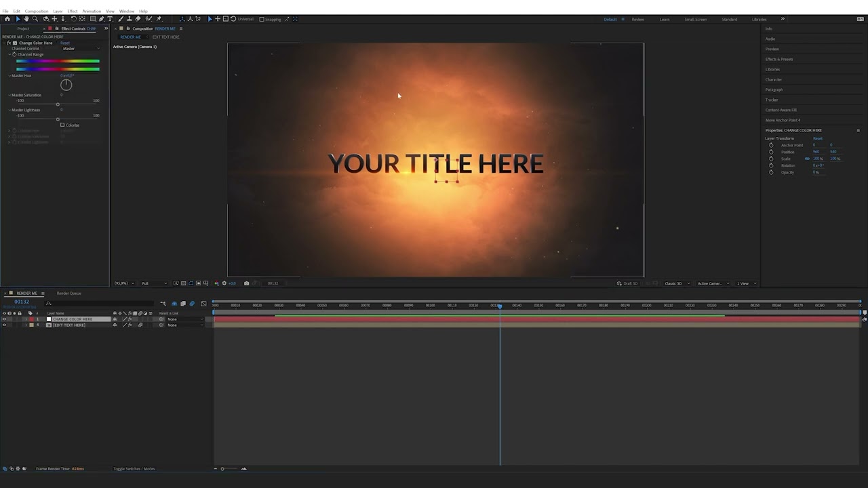The width and height of the screenshot is (868, 488).
Task: Open the Effect menu
Action: 72,11
